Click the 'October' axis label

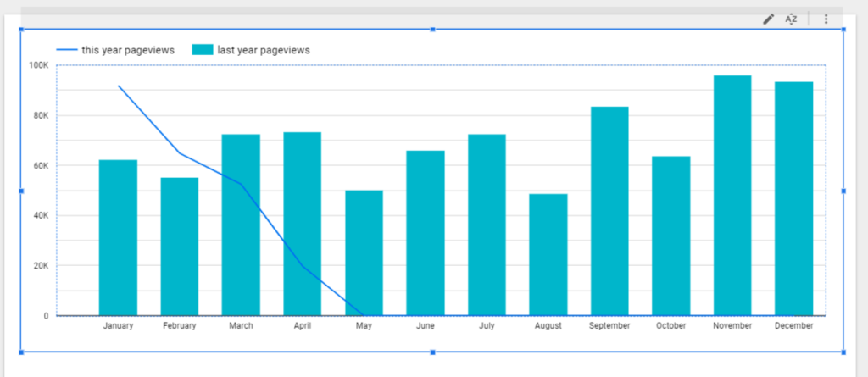click(670, 325)
